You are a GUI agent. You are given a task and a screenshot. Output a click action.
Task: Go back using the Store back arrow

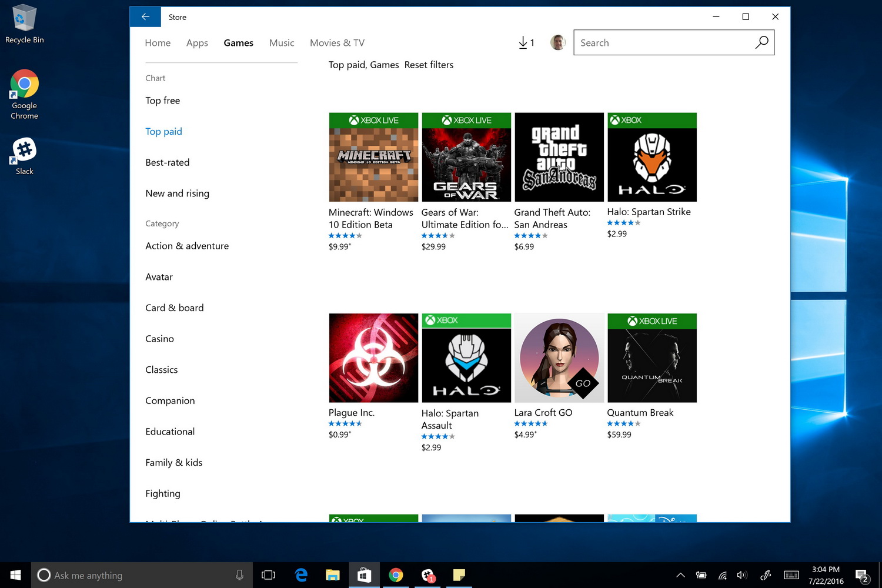click(x=145, y=17)
